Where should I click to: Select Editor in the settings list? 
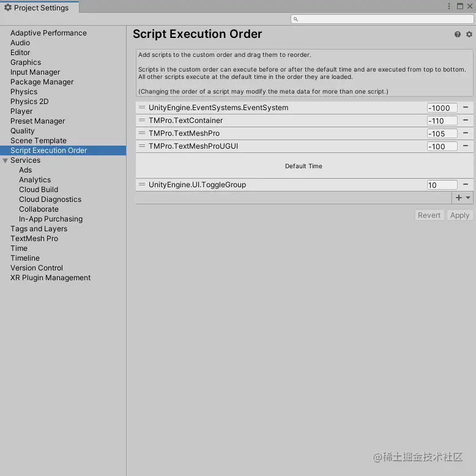20,52
